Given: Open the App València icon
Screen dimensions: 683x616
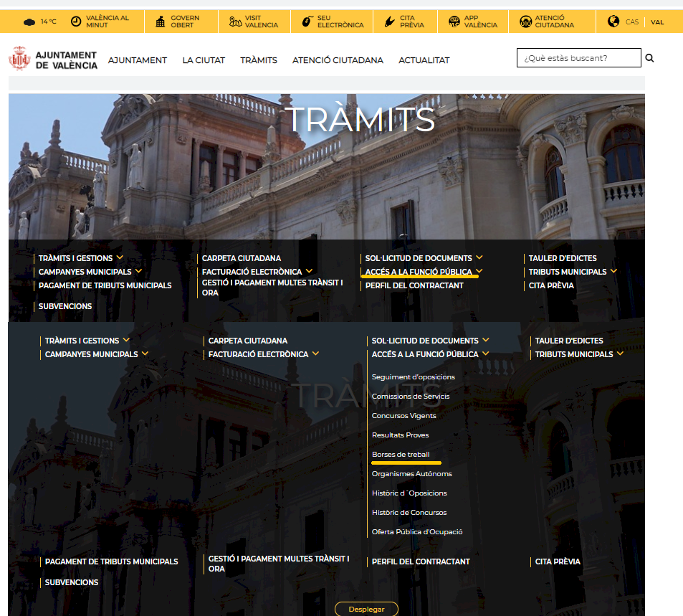Looking at the screenshot, I should (453, 22).
